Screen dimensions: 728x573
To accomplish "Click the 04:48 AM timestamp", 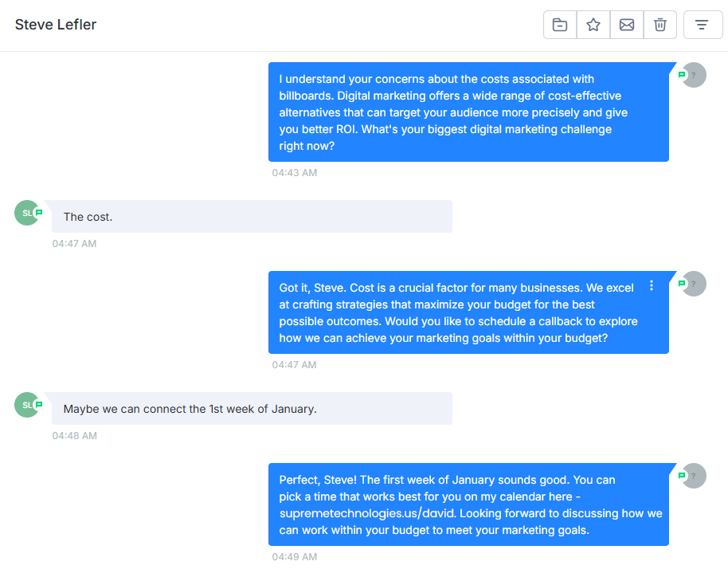I will (x=75, y=436).
